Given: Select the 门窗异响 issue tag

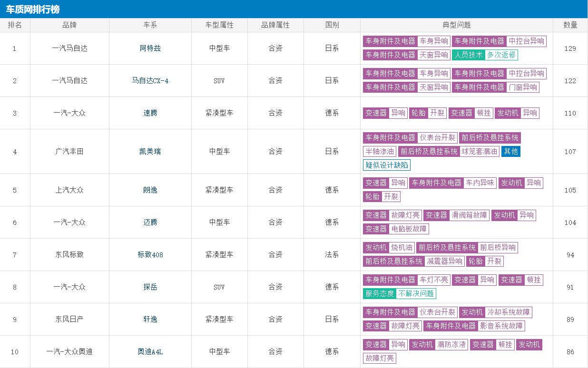Looking at the screenshot, I should (x=522, y=87).
